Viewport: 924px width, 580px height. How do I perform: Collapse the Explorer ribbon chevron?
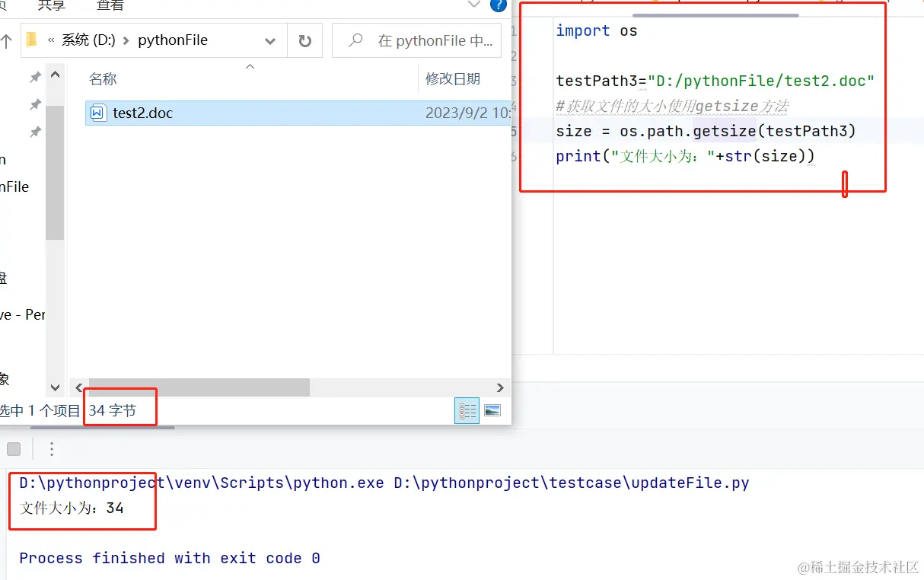click(474, 5)
